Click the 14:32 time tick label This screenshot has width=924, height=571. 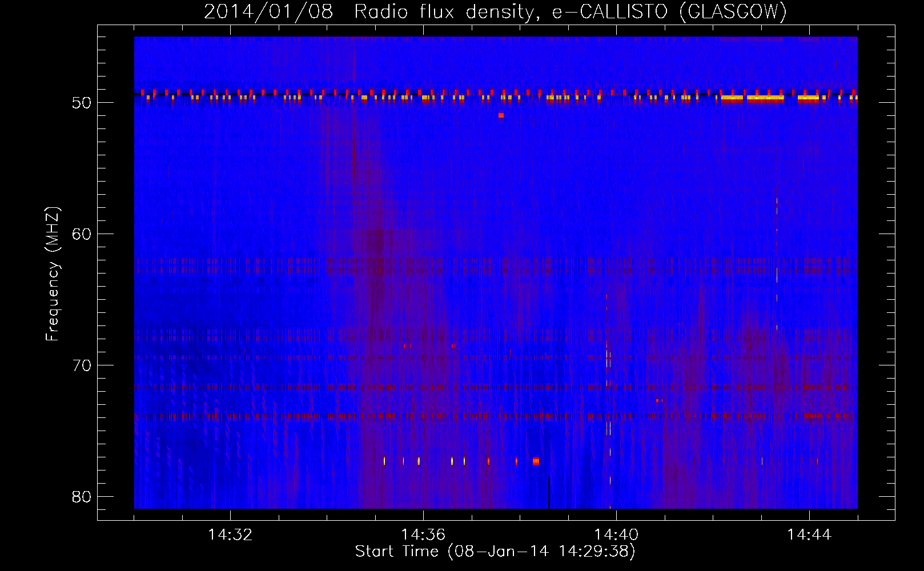tap(230, 535)
